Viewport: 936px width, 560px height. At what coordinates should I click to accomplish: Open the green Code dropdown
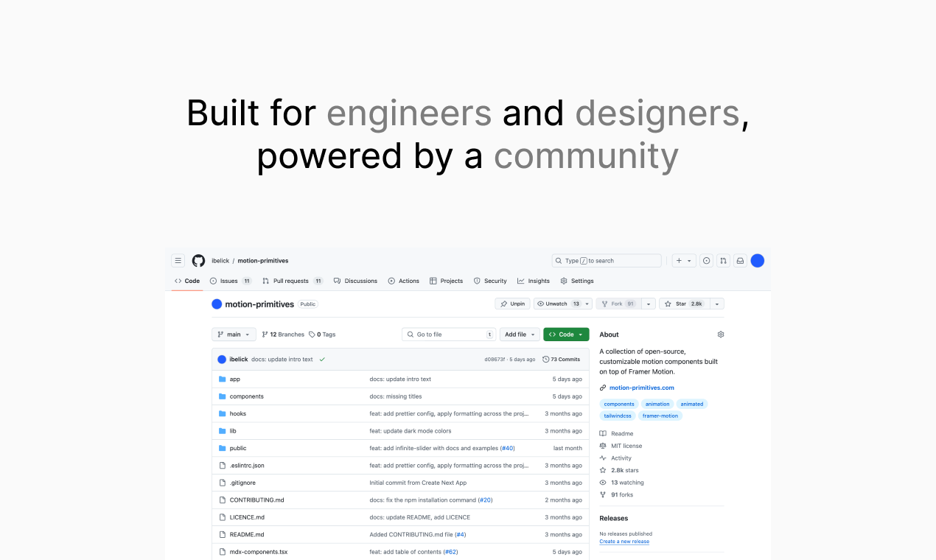pyautogui.click(x=566, y=335)
